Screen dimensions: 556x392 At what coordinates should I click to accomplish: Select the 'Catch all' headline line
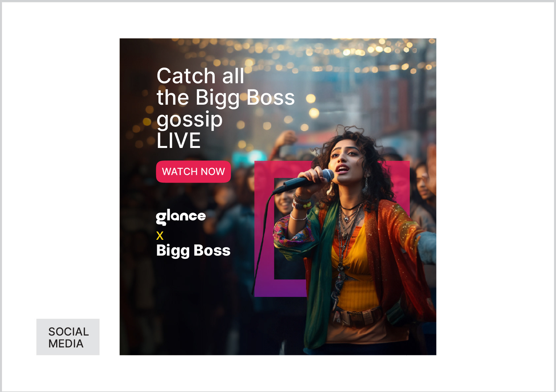coord(200,76)
